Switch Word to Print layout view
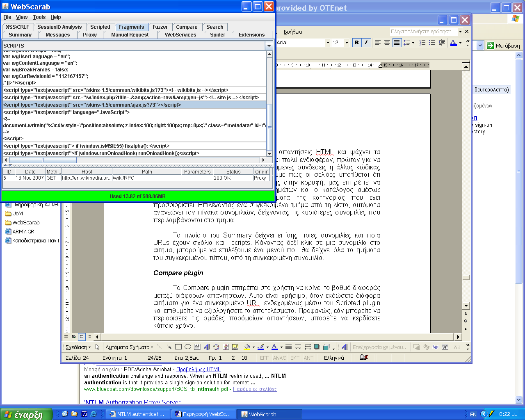This screenshot has width=525, height=420. click(x=82, y=337)
